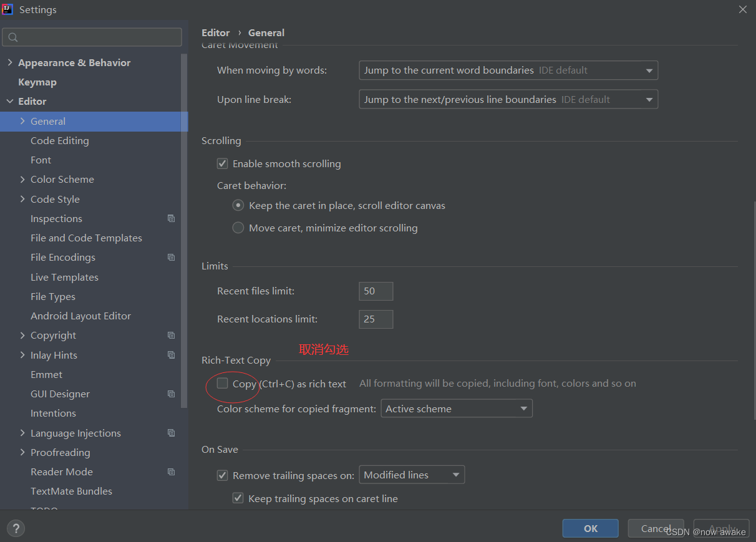Viewport: 756px width, 542px height.
Task: Open the When moving by words dropdown
Action: [508, 70]
